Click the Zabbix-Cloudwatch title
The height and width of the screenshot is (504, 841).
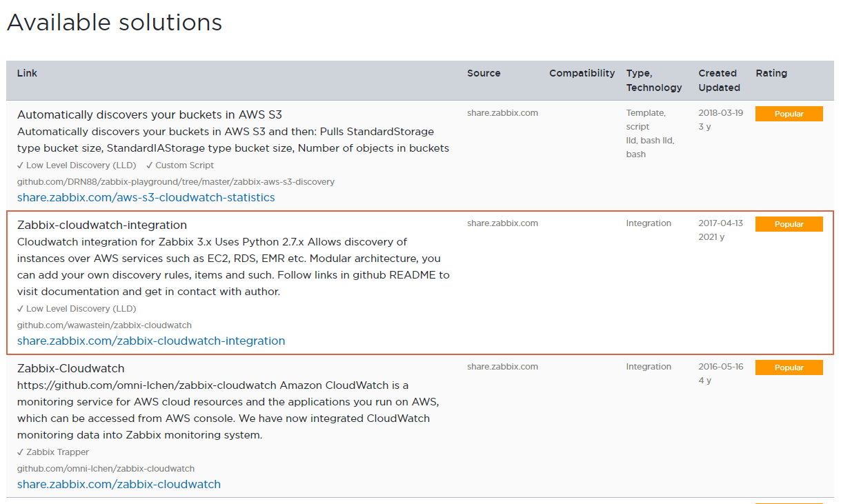(71, 368)
